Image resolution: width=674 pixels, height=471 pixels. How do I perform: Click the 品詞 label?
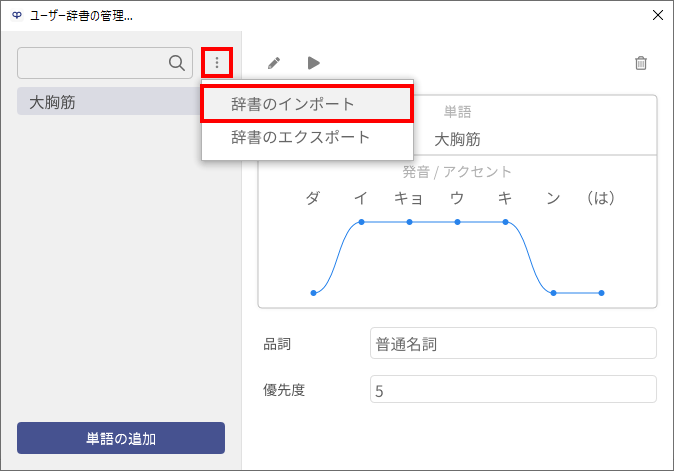pos(277,344)
